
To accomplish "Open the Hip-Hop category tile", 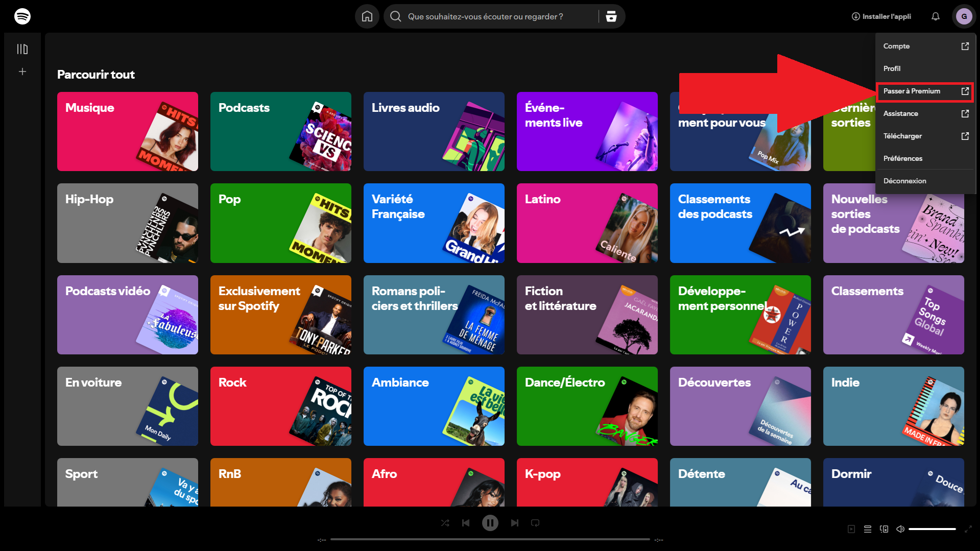I will click(127, 223).
